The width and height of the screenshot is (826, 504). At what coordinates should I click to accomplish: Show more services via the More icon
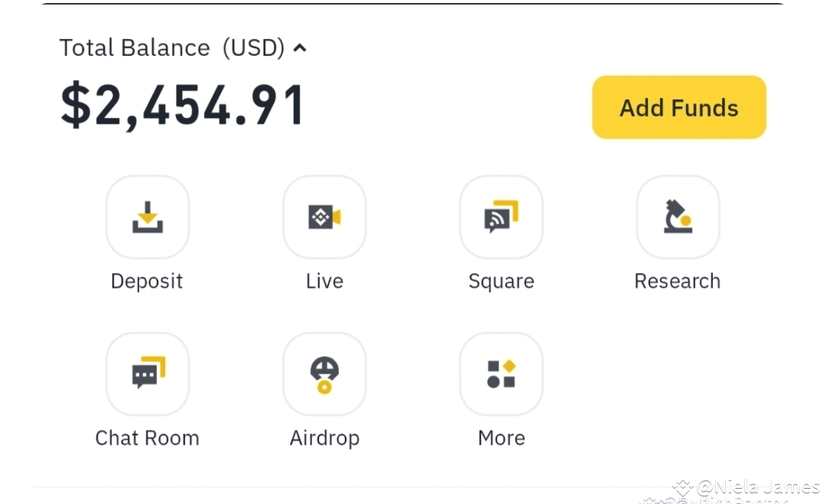pyautogui.click(x=502, y=374)
